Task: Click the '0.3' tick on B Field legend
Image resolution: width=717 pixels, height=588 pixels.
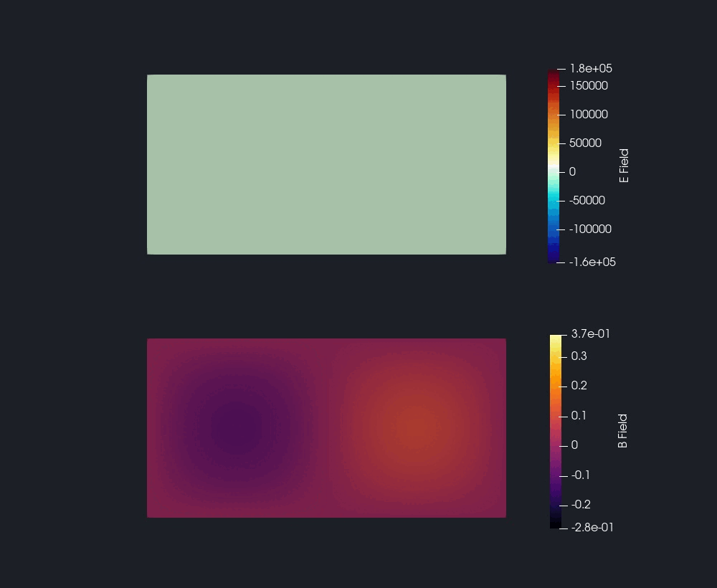Action: [579, 356]
